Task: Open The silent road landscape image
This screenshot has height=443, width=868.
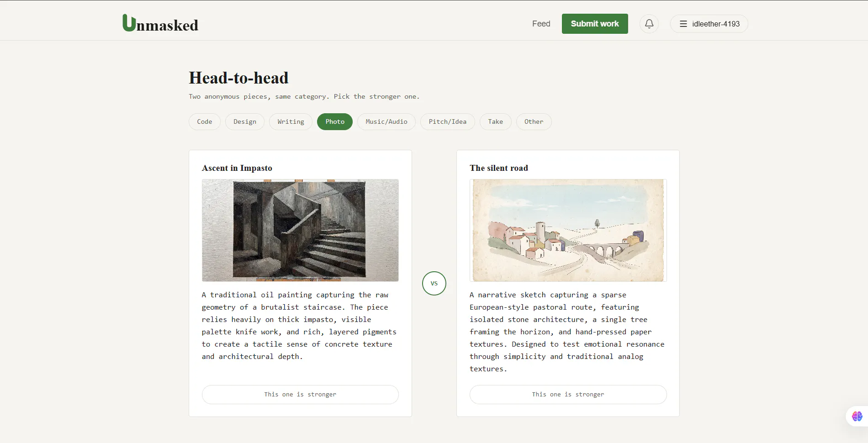Action: pos(568,230)
